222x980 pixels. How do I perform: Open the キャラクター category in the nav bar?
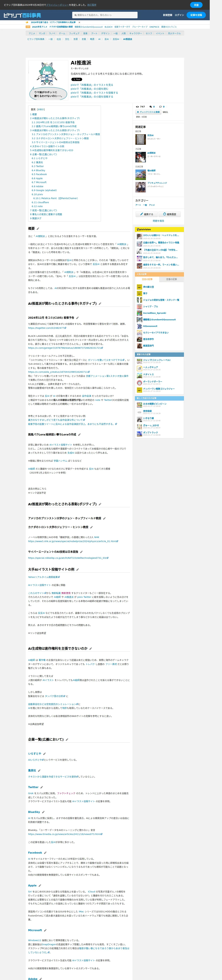[136, 33]
